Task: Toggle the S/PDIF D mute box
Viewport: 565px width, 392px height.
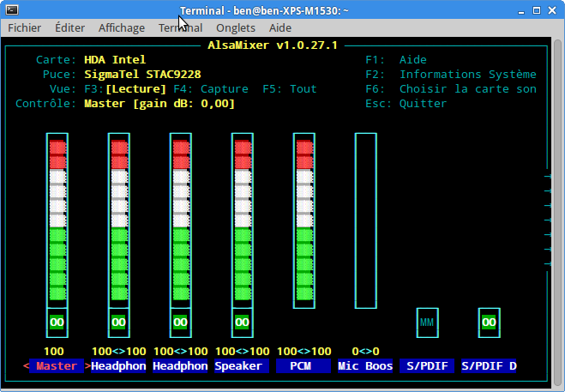Action: coord(489,323)
